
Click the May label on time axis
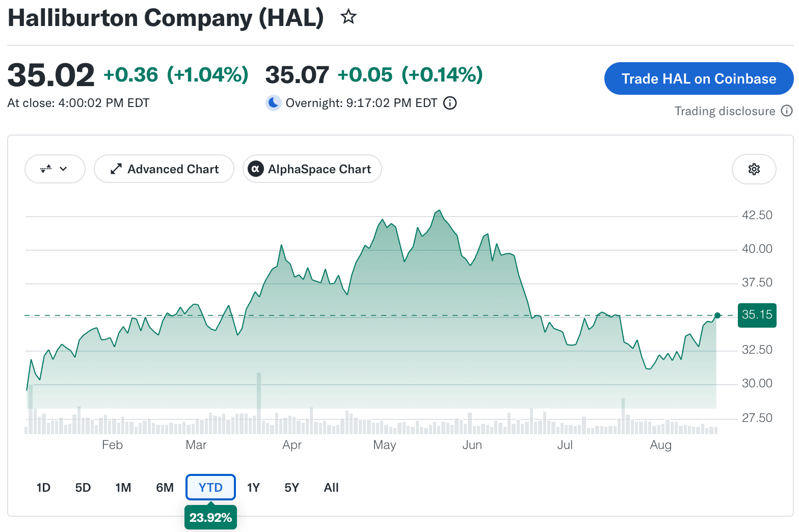pyautogui.click(x=384, y=445)
